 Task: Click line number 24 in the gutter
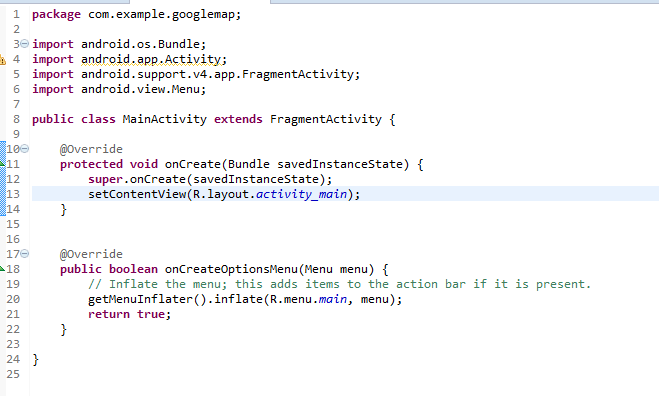(x=13, y=359)
